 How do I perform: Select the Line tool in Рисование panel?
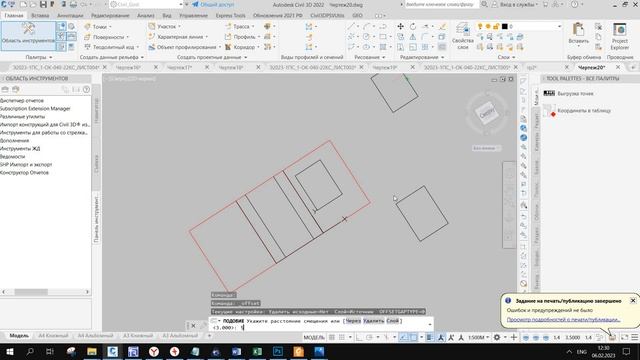click(x=351, y=26)
